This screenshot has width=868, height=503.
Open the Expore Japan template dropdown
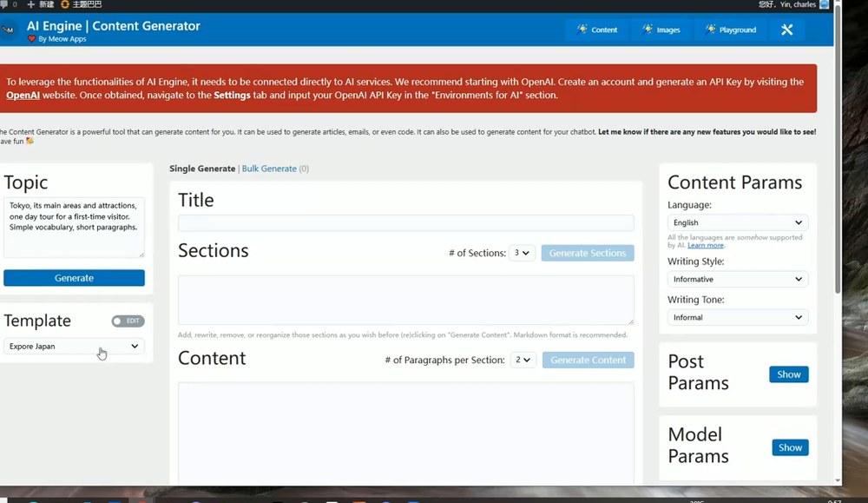pyautogui.click(x=74, y=347)
